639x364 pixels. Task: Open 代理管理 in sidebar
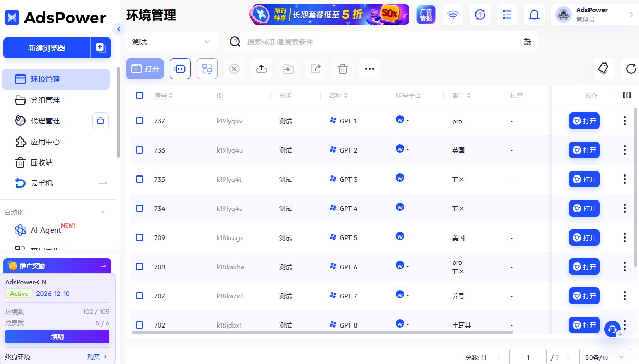(45, 121)
